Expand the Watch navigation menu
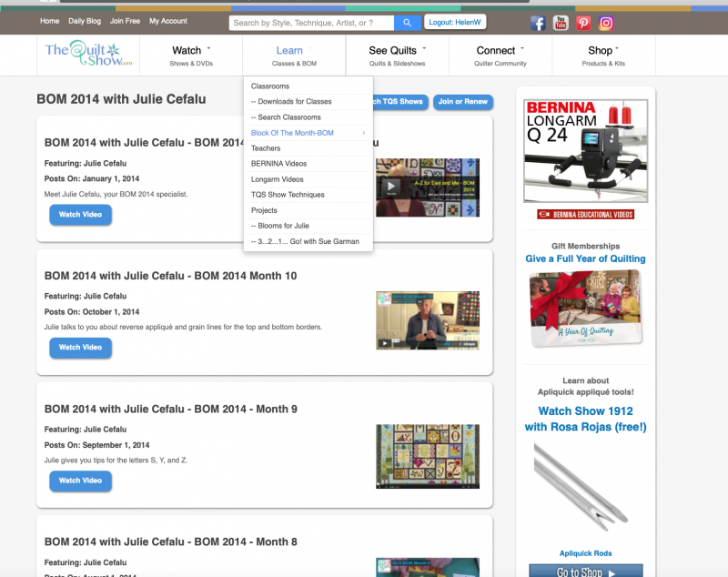Image resolution: width=728 pixels, height=577 pixels. 191,56
